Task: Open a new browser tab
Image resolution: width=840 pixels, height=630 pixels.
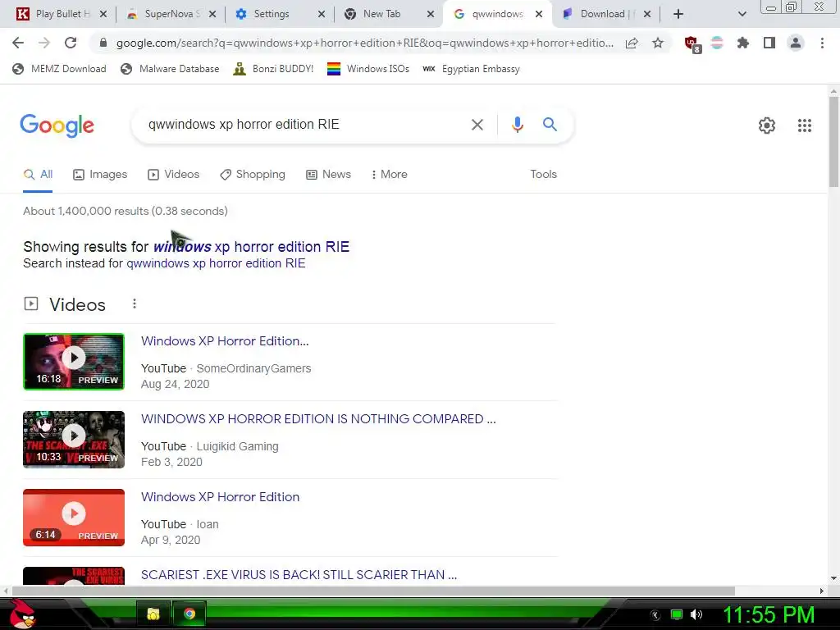Action: (678, 14)
